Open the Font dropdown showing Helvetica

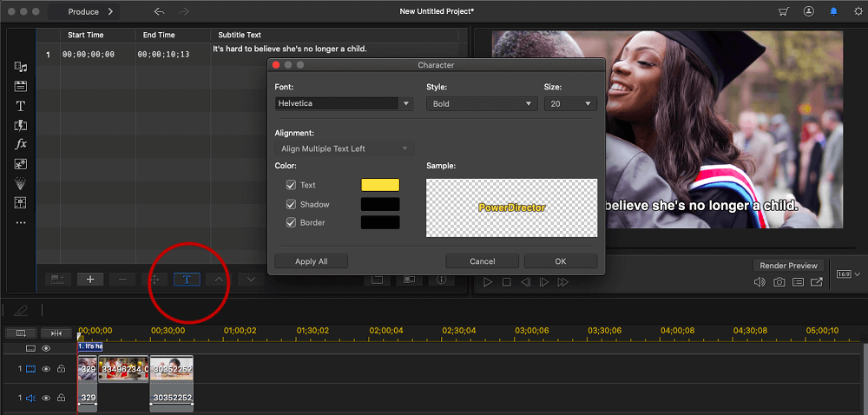(x=344, y=103)
